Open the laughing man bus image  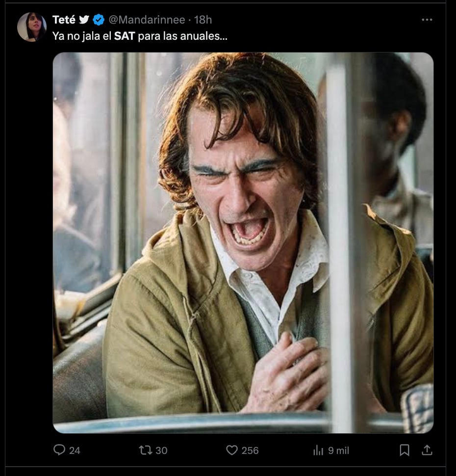[243, 242]
